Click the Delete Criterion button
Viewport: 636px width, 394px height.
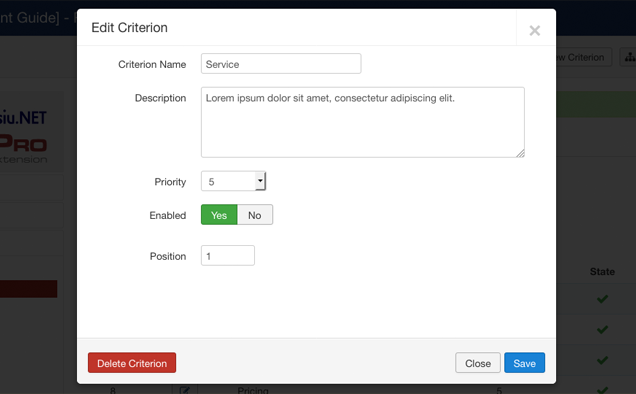coord(132,363)
